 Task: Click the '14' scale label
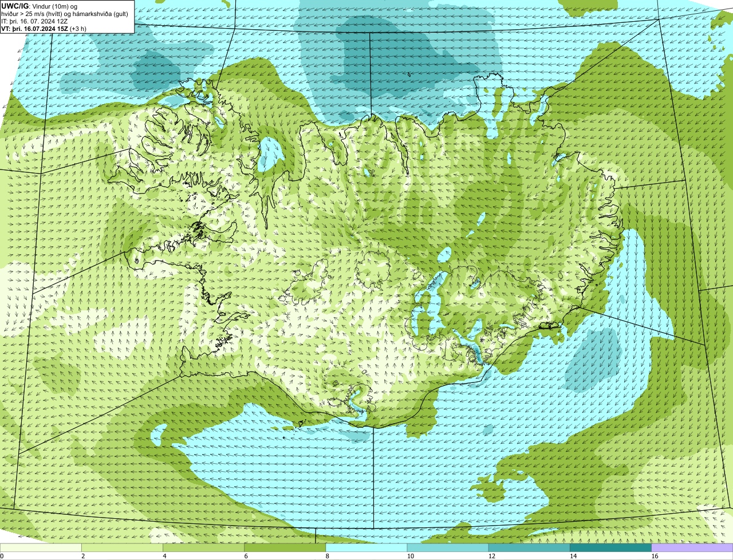tap(573, 556)
